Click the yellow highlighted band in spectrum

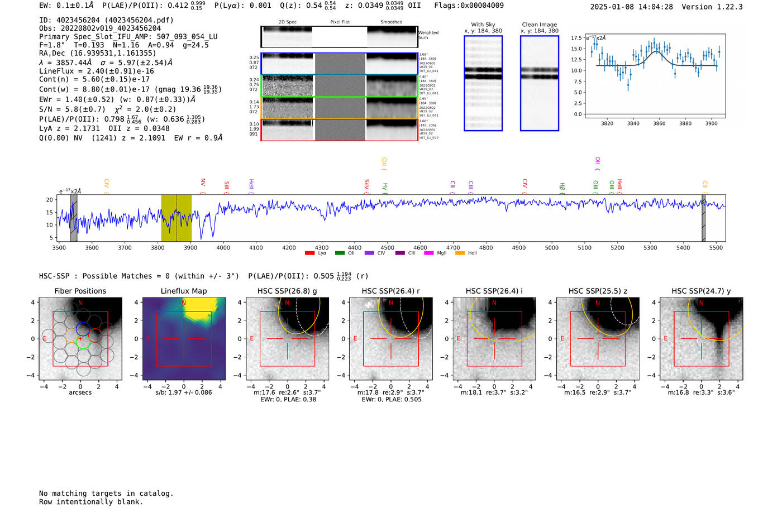[176, 218]
